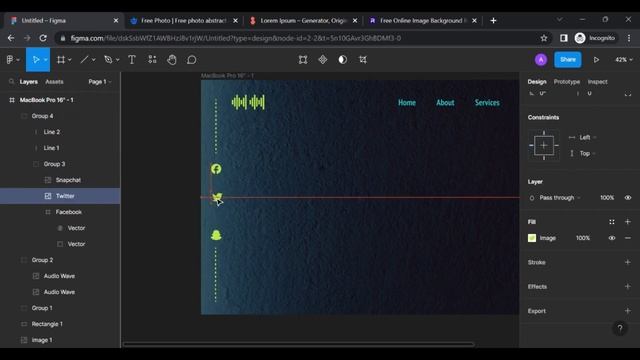Open the Figma main menu icon
Viewport: 640px width, 360px height.
[x=10, y=60]
